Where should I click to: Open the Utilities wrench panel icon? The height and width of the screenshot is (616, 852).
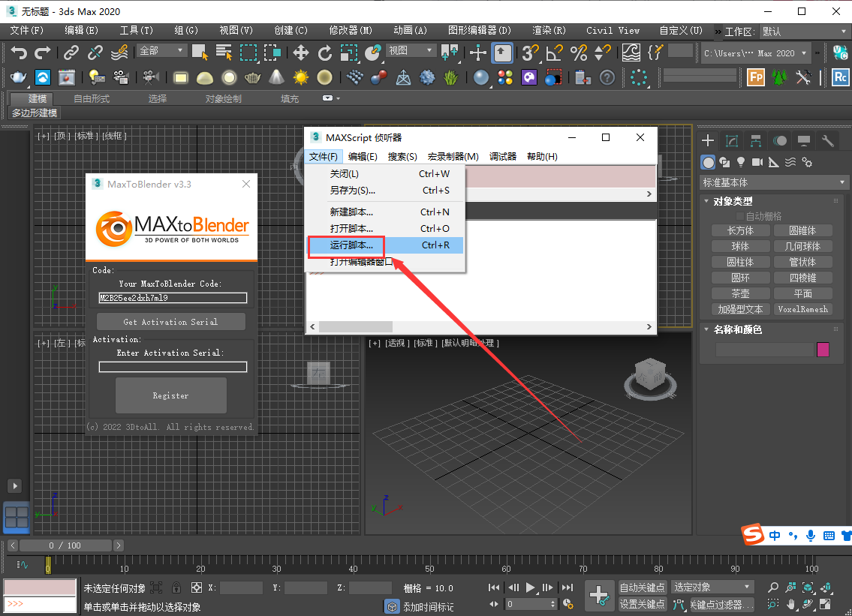pyautogui.click(x=827, y=141)
